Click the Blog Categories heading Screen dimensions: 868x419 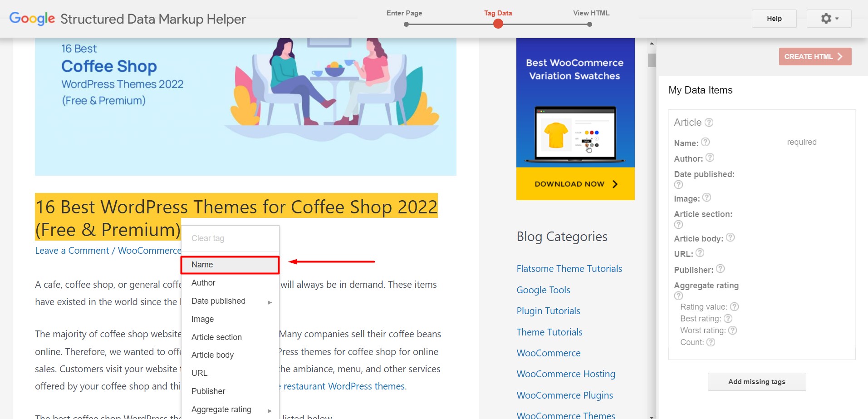(562, 237)
